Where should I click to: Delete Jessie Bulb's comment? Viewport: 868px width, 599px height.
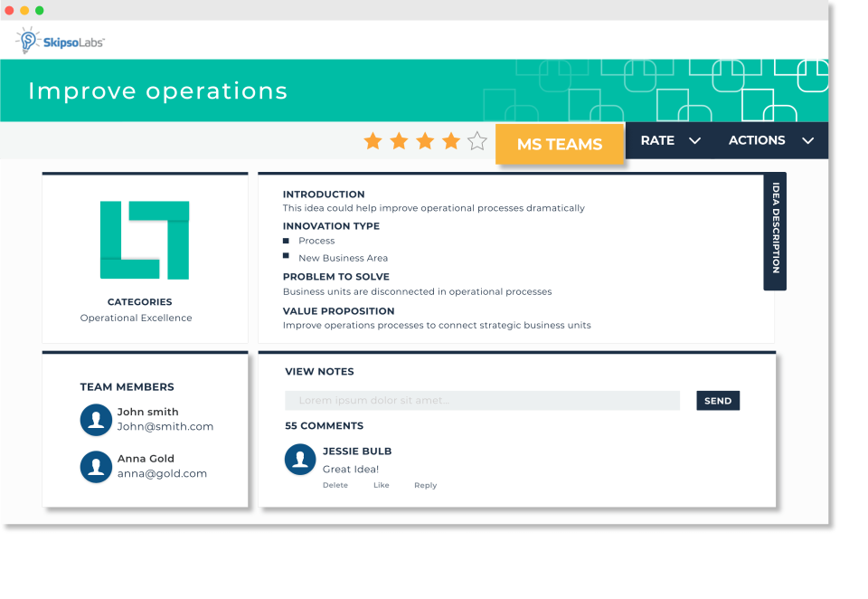pyautogui.click(x=335, y=485)
